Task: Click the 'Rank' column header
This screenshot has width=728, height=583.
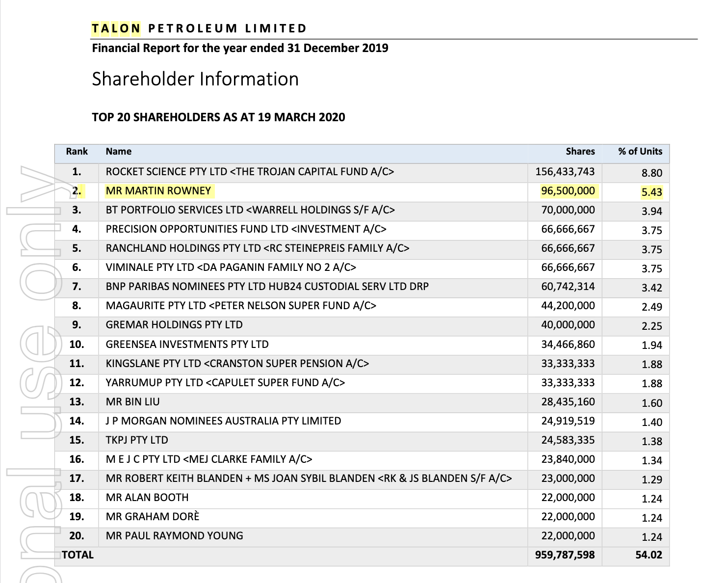Action: [x=77, y=152]
